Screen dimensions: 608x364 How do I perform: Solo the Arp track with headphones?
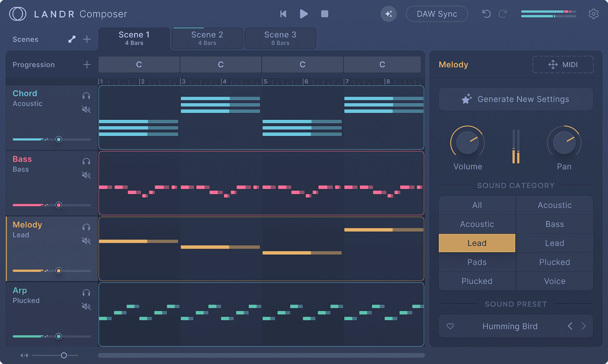point(86,293)
